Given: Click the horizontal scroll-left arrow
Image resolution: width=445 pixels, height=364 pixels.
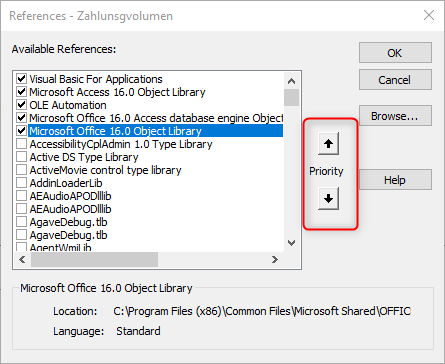Looking at the screenshot, I should 22,259.
